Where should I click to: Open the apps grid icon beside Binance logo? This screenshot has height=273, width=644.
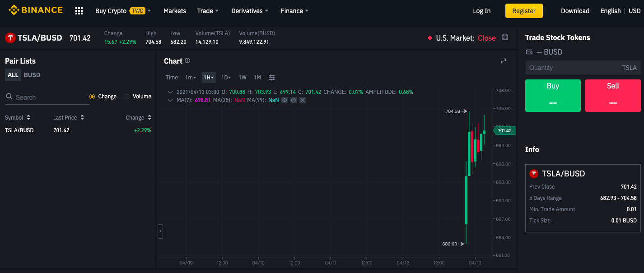tap(79, 10)
